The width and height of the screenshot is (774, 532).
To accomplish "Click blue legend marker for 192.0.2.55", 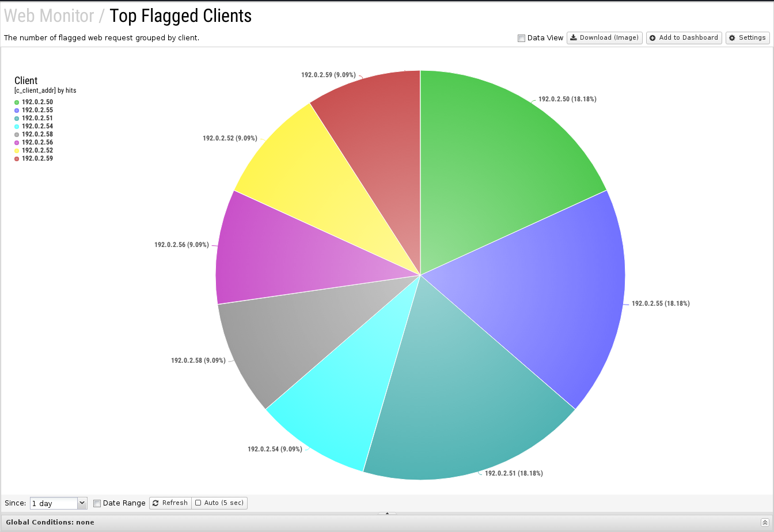I will click(x=17, y=111).
